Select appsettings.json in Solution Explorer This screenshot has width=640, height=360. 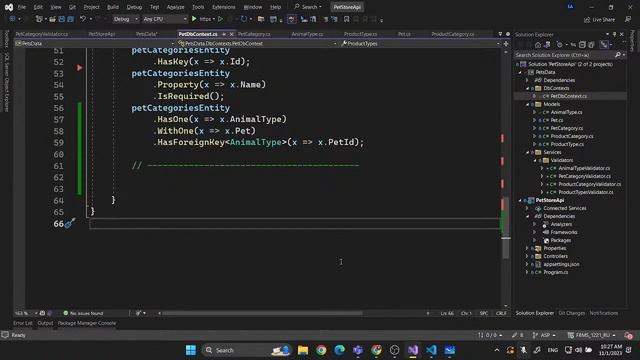561,264
